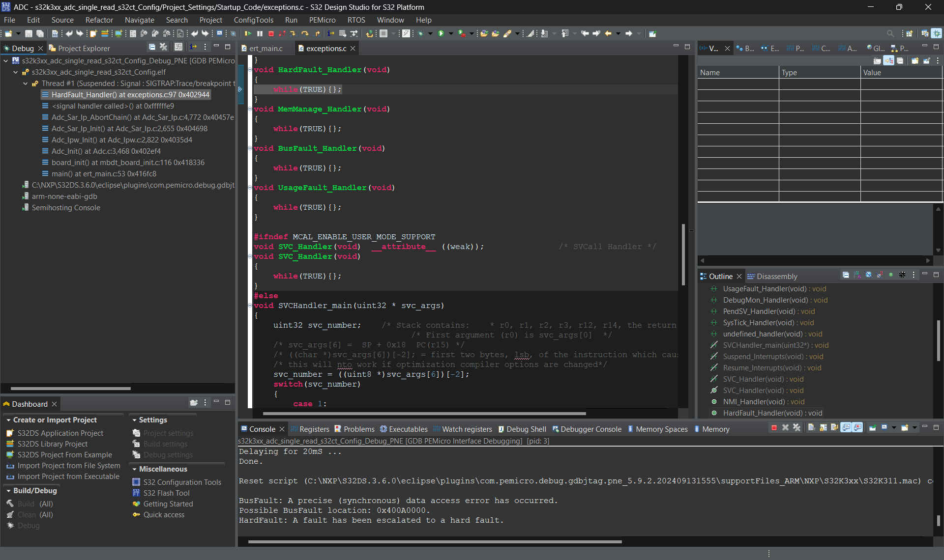Click the Console horizontal scrollbar

point(435,542)
